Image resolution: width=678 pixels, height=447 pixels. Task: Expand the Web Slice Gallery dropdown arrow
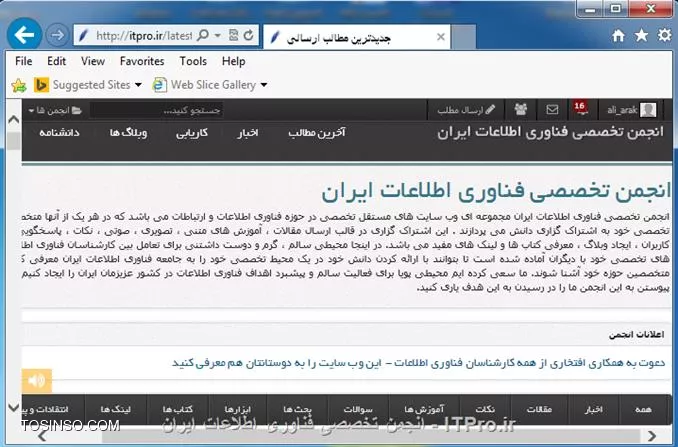[264, 85]
